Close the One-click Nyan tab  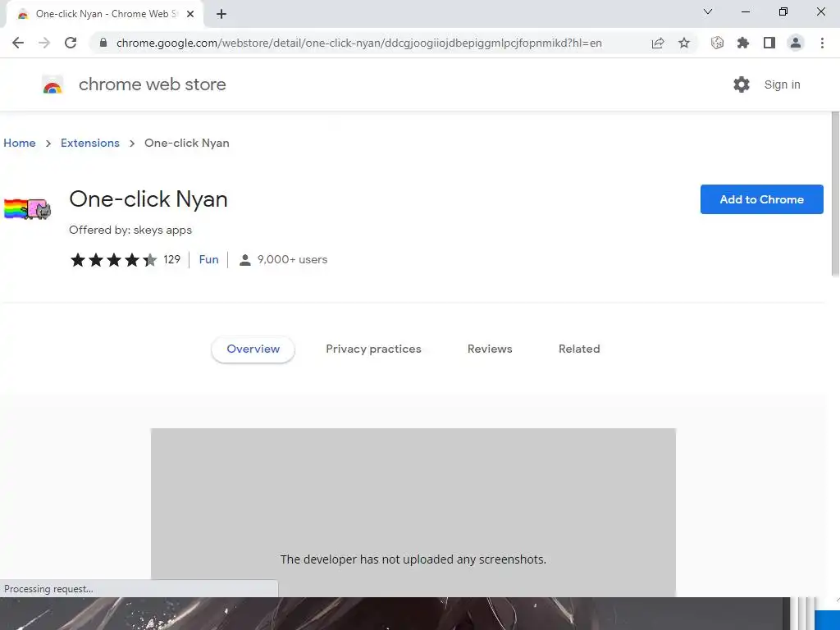coord(190,14)
